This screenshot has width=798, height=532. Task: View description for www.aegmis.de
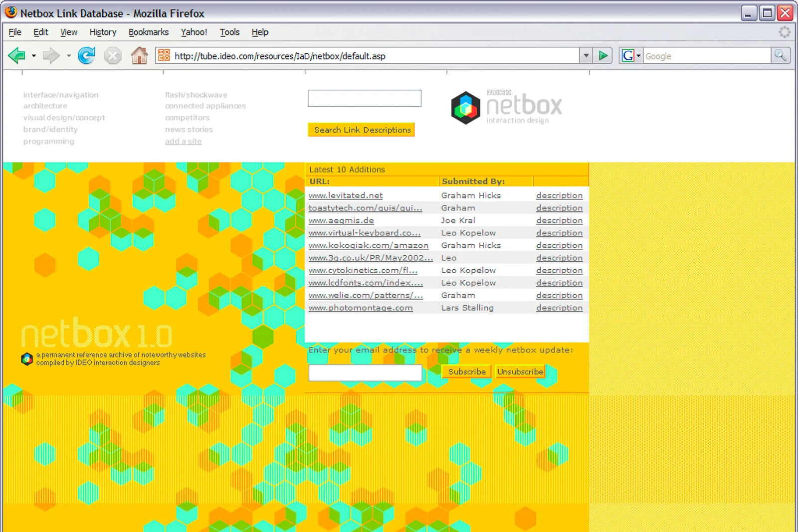559,220
